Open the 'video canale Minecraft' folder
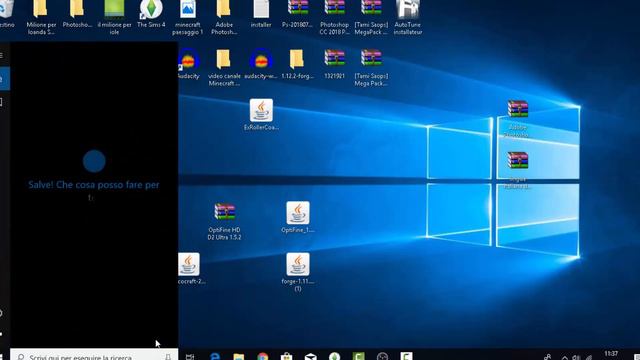Viewport: 640px width, 360px height. point(224,60)
